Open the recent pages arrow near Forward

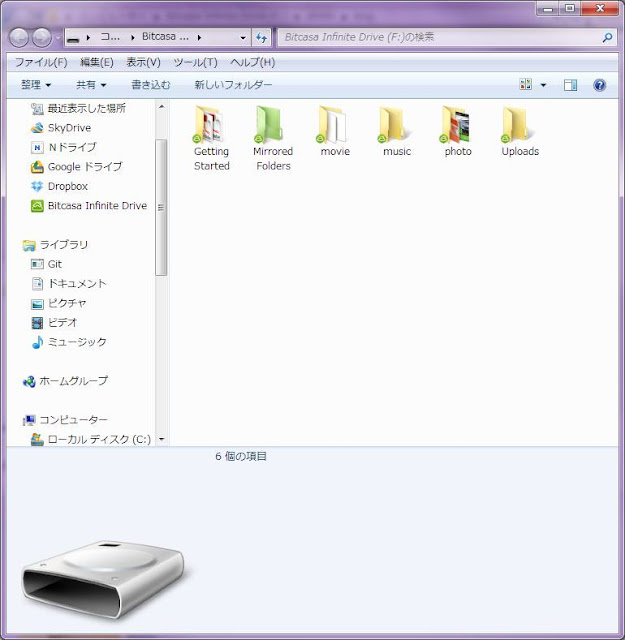58,38
